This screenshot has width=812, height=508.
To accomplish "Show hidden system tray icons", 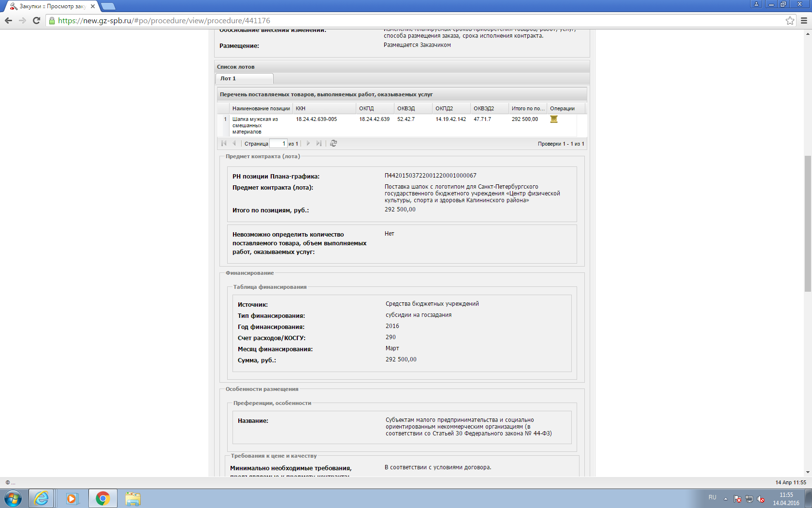I will point(725,499).
